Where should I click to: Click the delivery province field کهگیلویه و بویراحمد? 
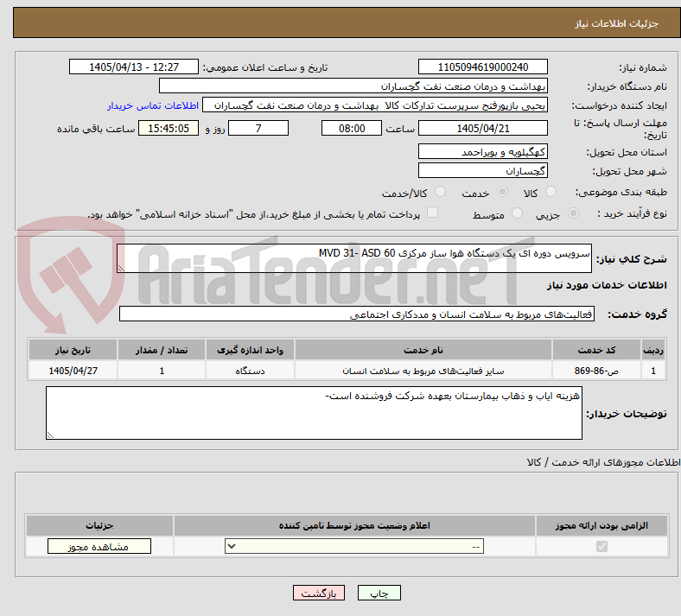coord(483,152)
